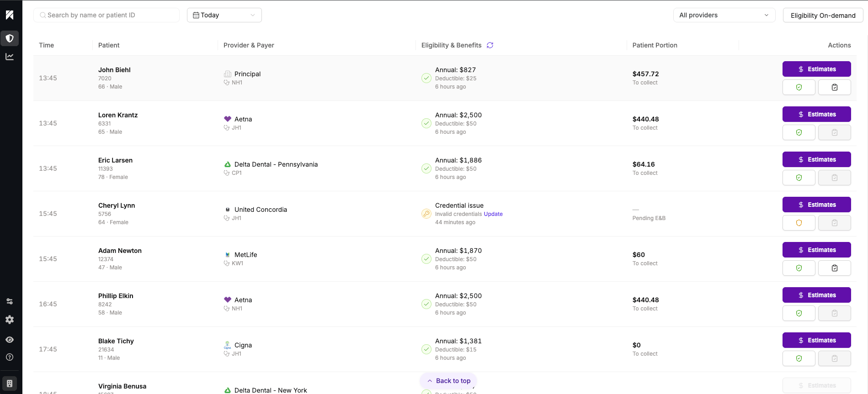This screenshot has width=868, height=394.
Task: Click Loren Krantz's eligibility shield button
Action: pyautogui.click(x=799, y=132)
